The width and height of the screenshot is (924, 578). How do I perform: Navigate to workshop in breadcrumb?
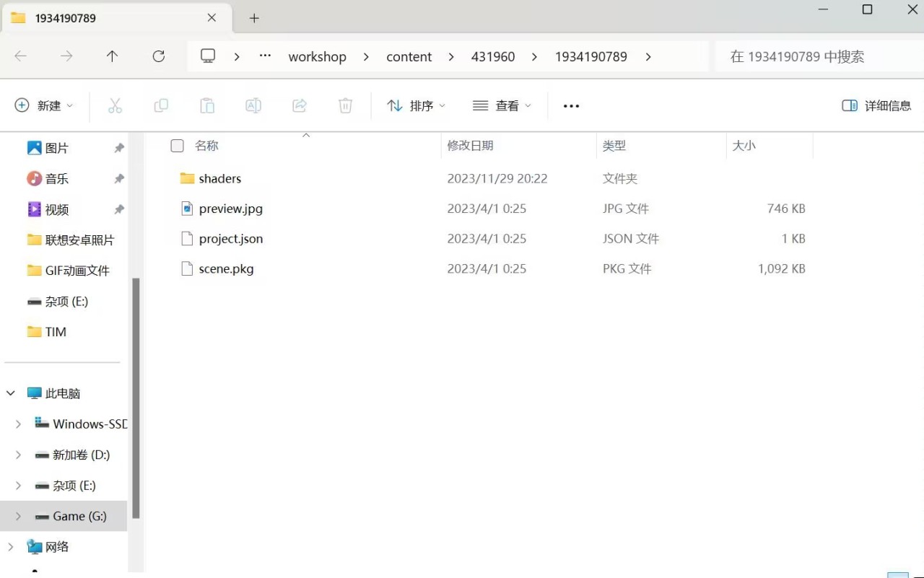(318, 57)
